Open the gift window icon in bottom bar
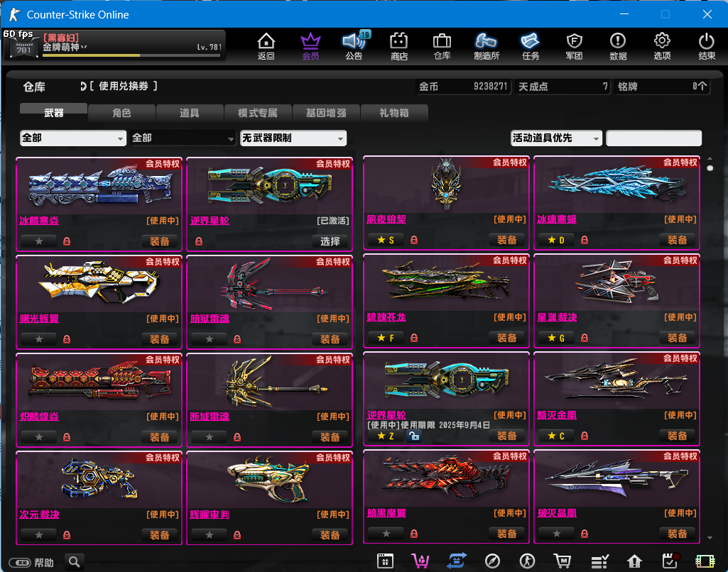The width and height of the screenshot is (728, 572). click(x=385, y=561)
